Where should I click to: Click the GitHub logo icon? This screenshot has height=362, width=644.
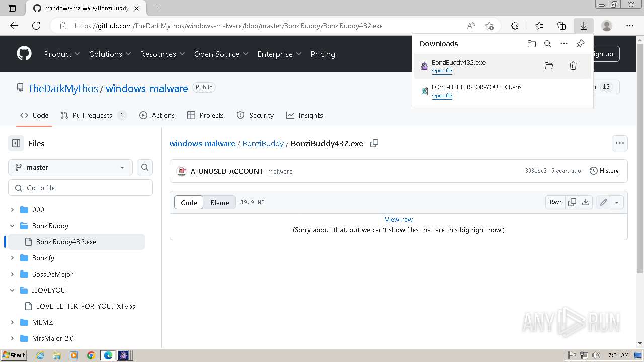(24, 54)
